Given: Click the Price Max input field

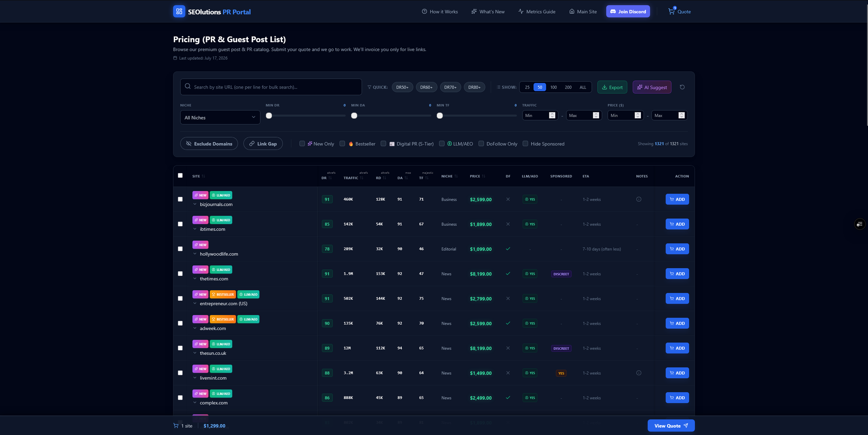Looking at the screenshot, I should 669,115.
